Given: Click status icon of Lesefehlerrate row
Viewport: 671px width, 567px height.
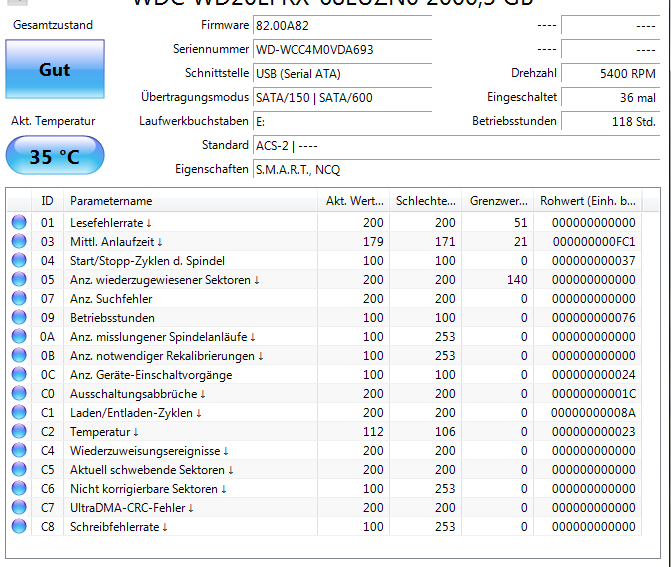Looking at the screenshot, I should [x=19, y=222].
